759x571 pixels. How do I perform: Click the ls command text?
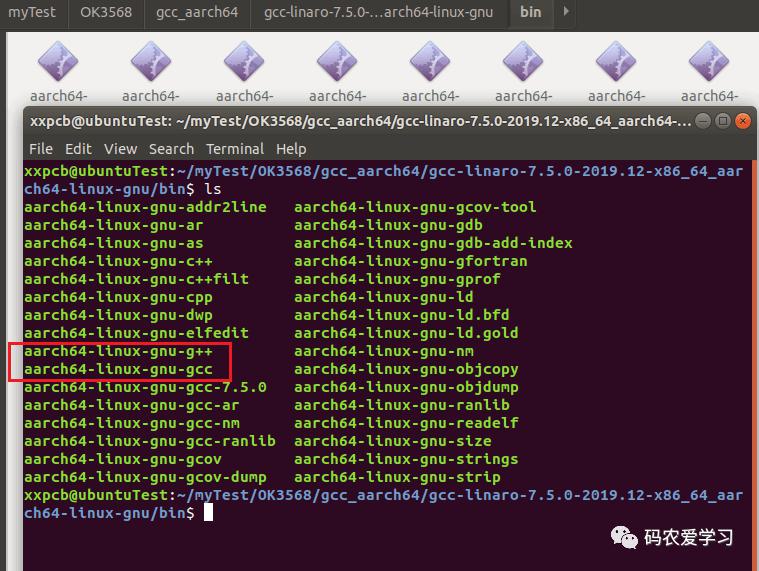pos(213,189)
